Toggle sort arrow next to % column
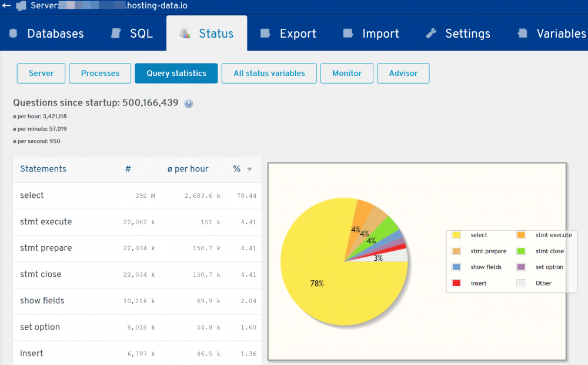588x365 pixels. coord(249,170)
